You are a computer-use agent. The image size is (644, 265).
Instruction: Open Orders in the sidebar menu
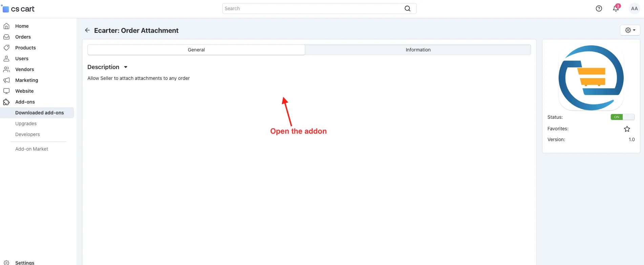[x=23, y=37]
